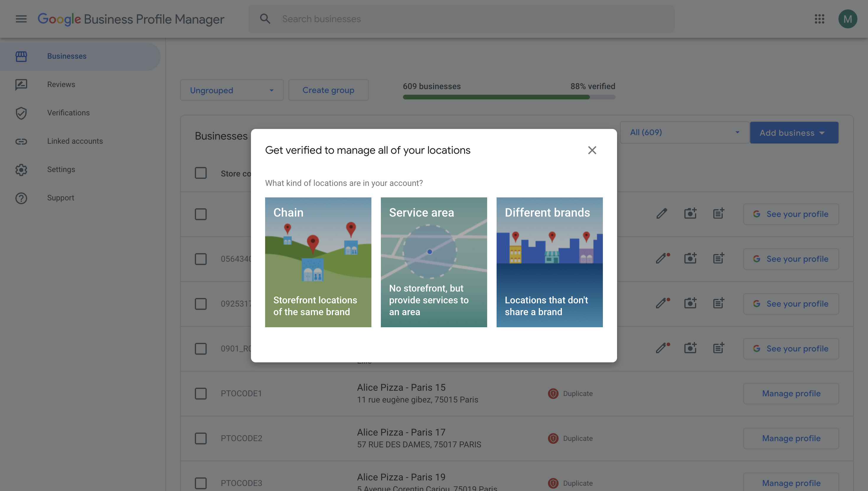The height and width of the screenshot is (491, 868).
Task: Click the Reviews icon in sidebar
Action: coord(21,85)
